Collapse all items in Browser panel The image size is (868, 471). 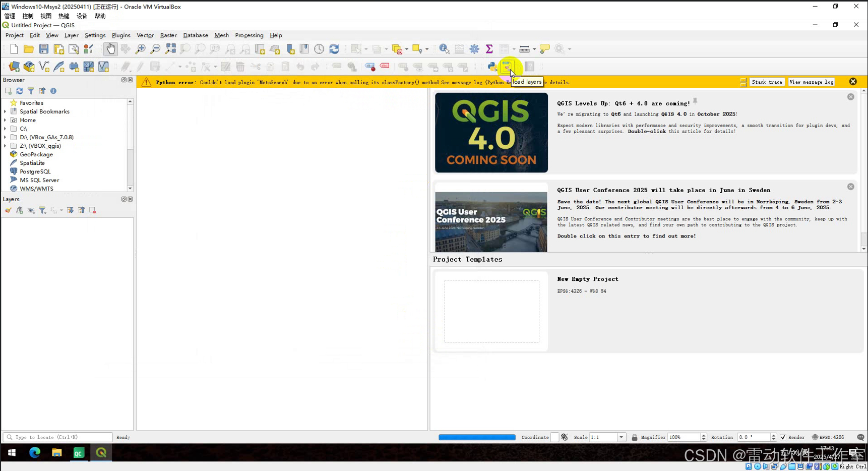click(42, 91)
